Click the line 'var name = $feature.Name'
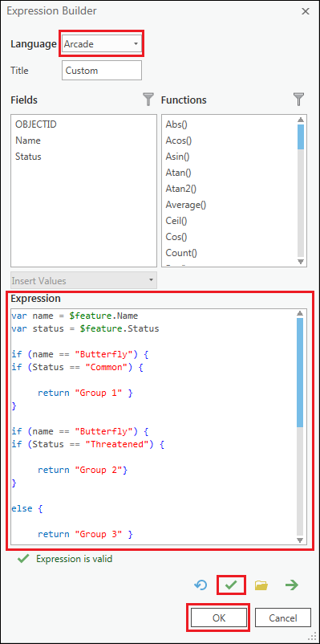 click(x=75, y=316)
